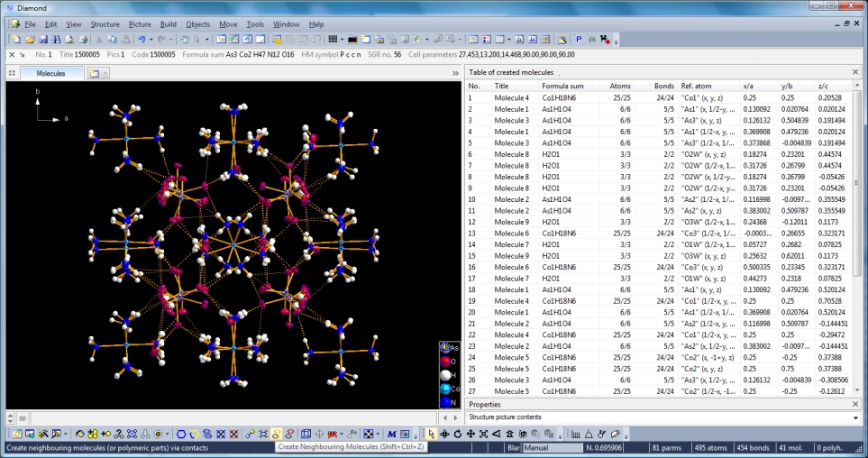Click the rotate tool icon in the bottom toolbar
This screenshot has height=458, width=868.
pos(458,434)
